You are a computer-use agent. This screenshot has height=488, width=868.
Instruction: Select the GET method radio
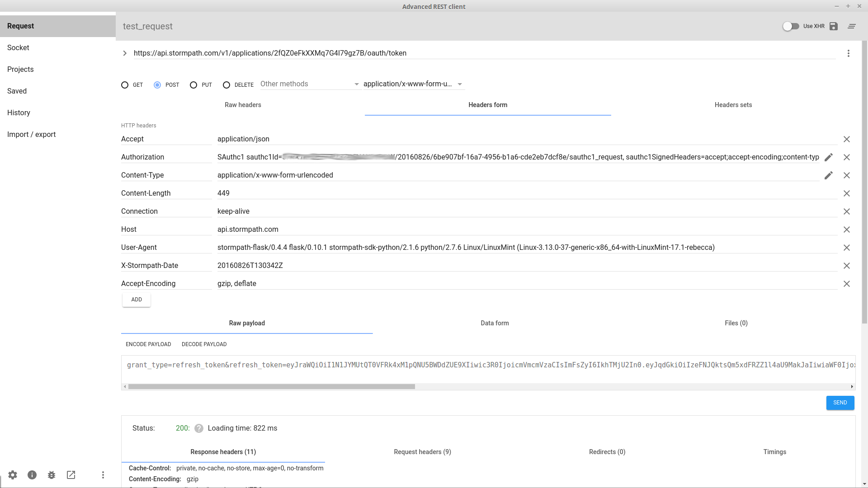[125, 85]
